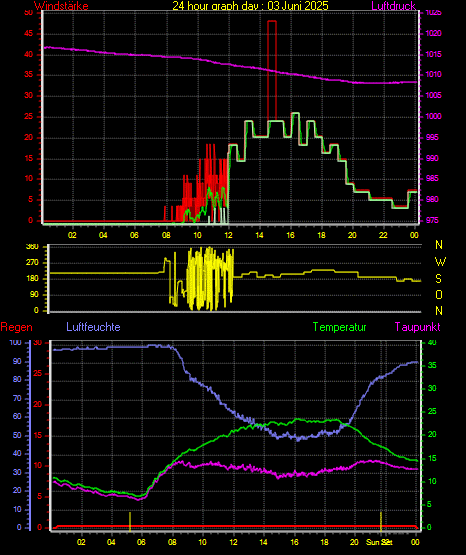Click the 270 degree wind direction tick

(32, 263)
